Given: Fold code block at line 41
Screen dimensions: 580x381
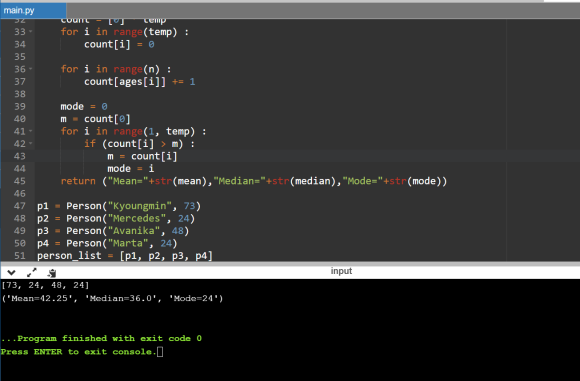Looking at the screenshot, I should tap(31, 131).
